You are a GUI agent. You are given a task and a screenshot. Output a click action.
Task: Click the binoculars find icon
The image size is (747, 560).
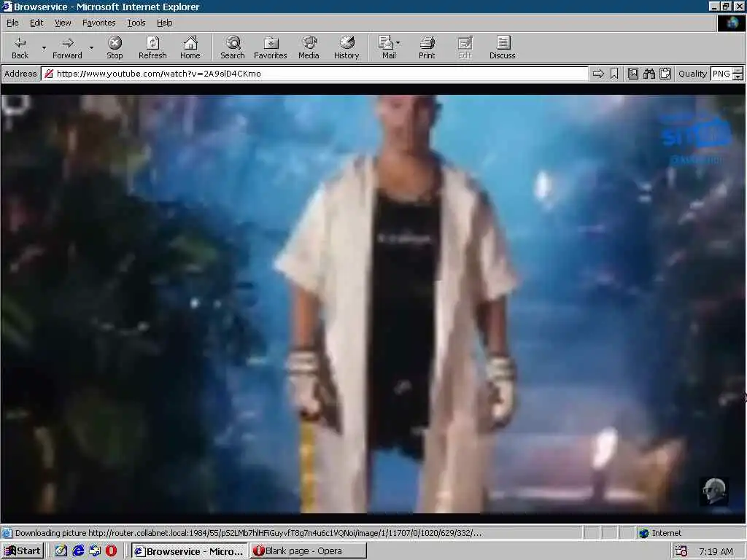point(649,74)
